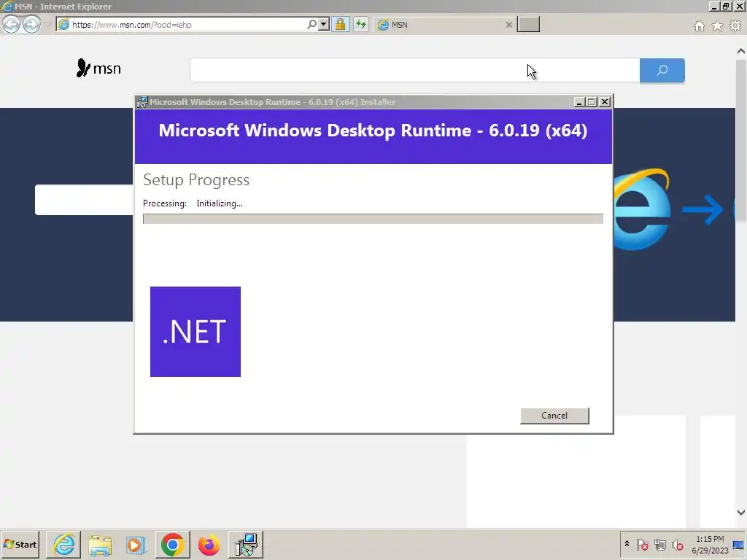Minimize the Desktop Runtime installer window
The width and height of the screenshot is (747, 560).
coord(579,102)
